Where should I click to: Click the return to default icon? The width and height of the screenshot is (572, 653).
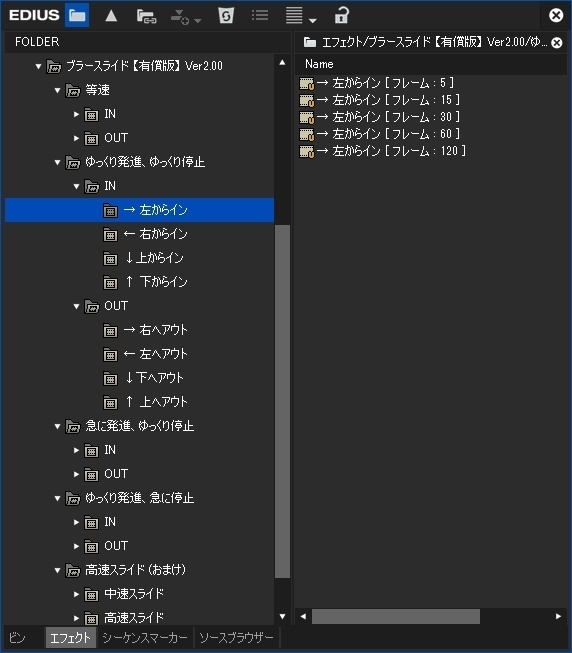tap(226, 16)
